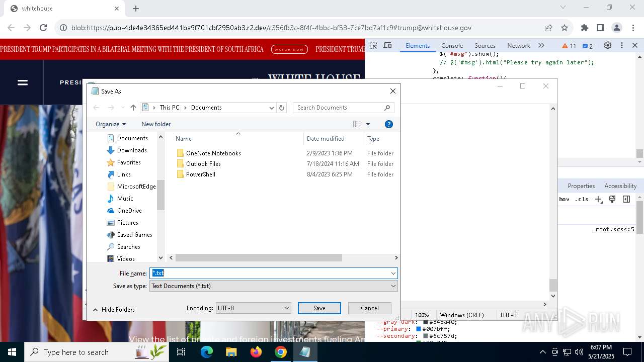The width and height of the screenshot is (644, 362).
Task: Switch to the Sources tab in DevTools
Action: point(485,46)
